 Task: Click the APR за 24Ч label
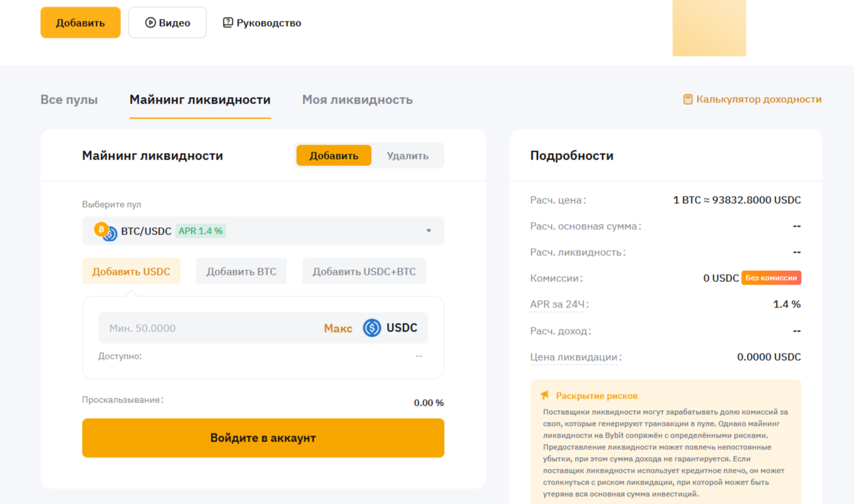(x=559, y=305)
